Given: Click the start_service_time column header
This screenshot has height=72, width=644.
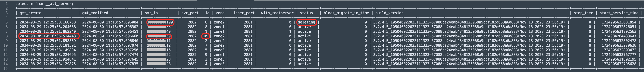Looking at the screenshot, I should coord(619,13).
